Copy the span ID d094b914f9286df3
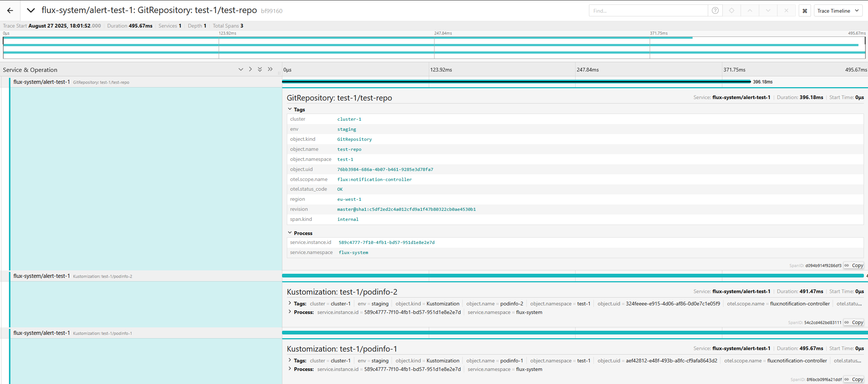The image size is (868, 384). [x=854, y=266]
